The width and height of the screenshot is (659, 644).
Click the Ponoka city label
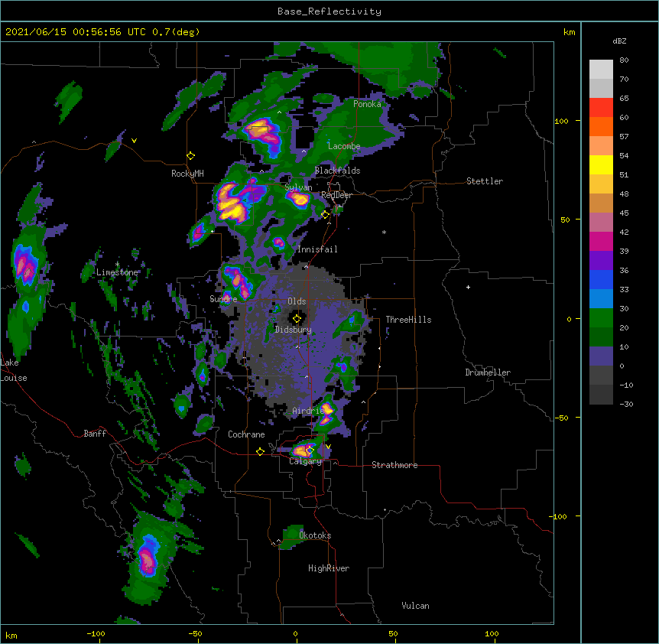367,104
